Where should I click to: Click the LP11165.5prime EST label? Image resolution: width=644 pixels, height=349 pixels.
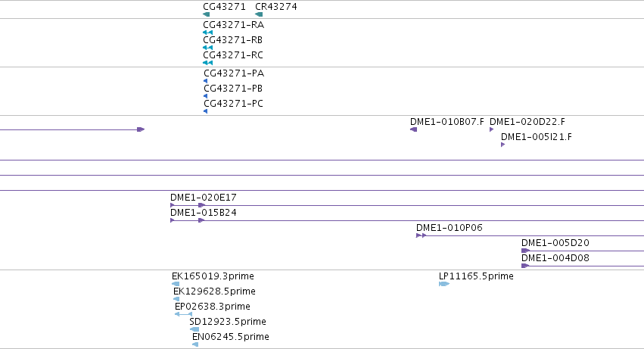coord(476,276)
